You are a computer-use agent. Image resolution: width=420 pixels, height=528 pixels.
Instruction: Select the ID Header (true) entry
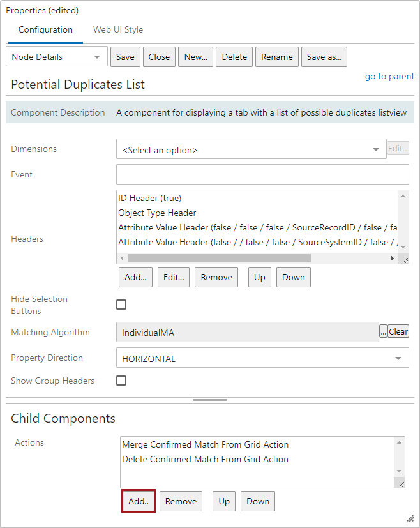point(150,199)
